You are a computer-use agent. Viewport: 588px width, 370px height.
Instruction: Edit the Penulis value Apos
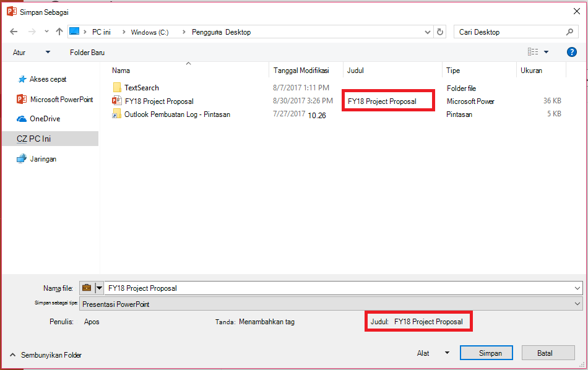tap(92, 322)
